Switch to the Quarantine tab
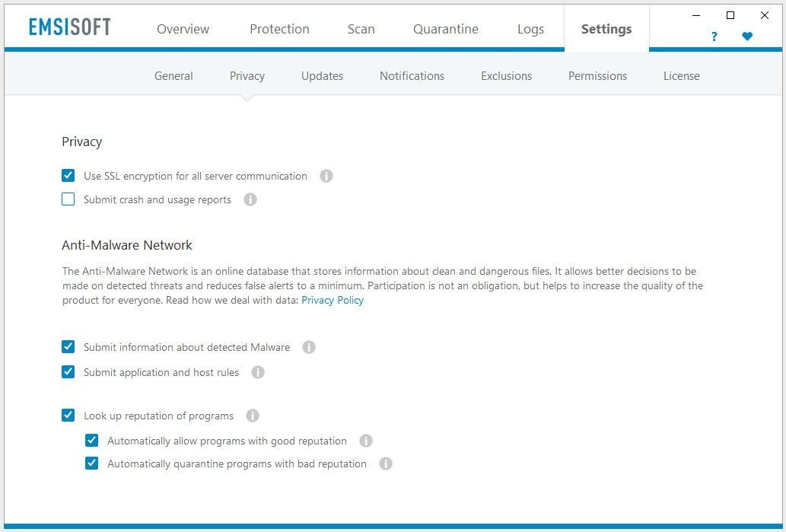 pos(445,29)
